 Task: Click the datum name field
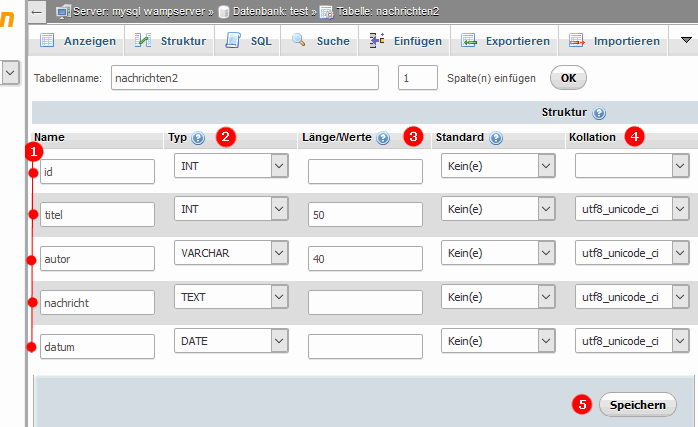[97, 346]
